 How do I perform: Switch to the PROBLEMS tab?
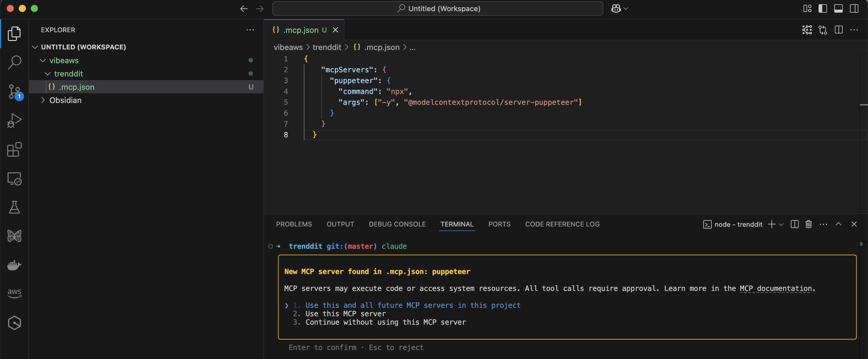(x=294, y=224)
